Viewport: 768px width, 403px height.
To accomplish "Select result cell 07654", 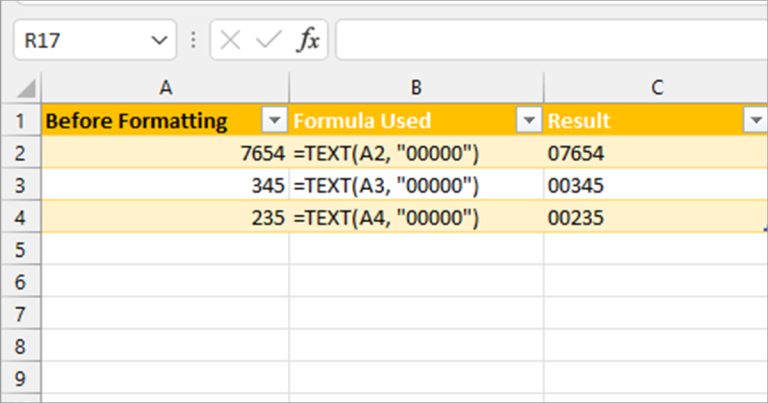I will click(656, 153).
